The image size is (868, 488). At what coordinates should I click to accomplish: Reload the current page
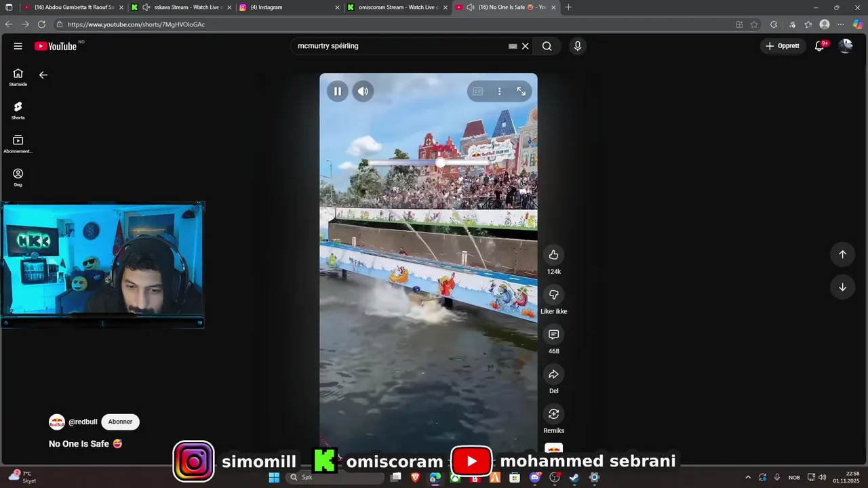click(41, 24)
